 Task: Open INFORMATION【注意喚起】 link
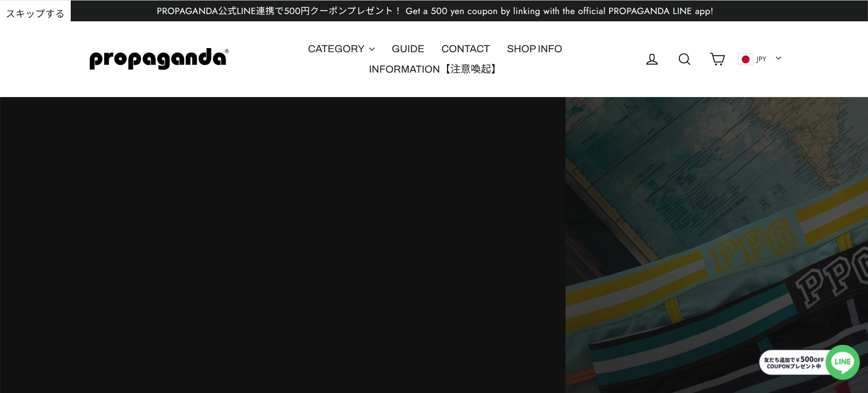433,69
